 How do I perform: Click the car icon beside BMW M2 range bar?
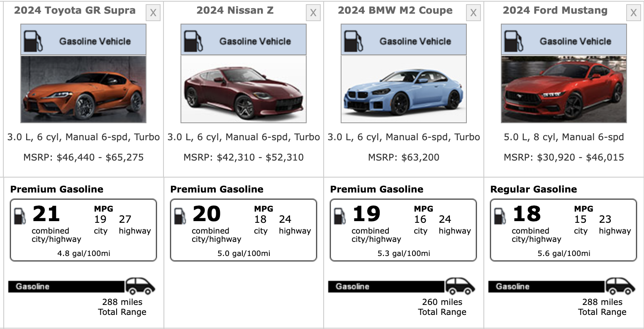(460, 286)
